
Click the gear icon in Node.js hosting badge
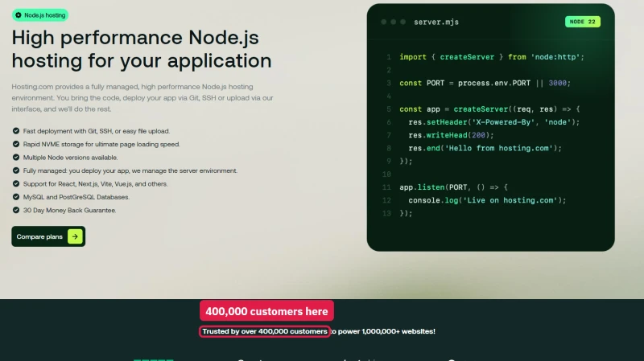18,15
